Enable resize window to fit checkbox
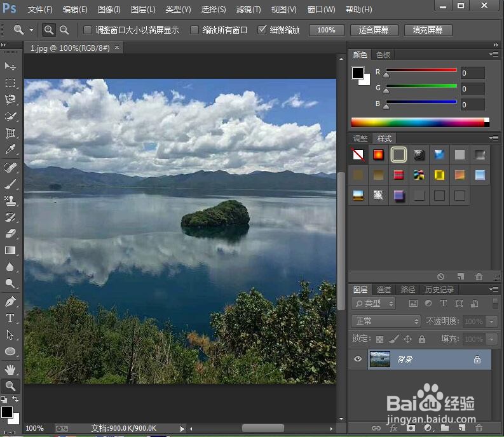Image resolution: width=504 pixels, height=437 pixels. [x=88, y=30]
